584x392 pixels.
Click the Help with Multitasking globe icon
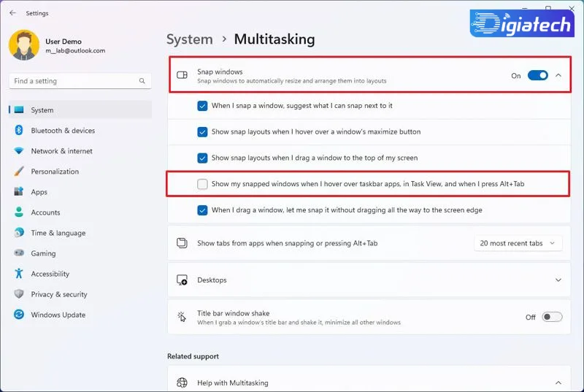tap(182, 383)
